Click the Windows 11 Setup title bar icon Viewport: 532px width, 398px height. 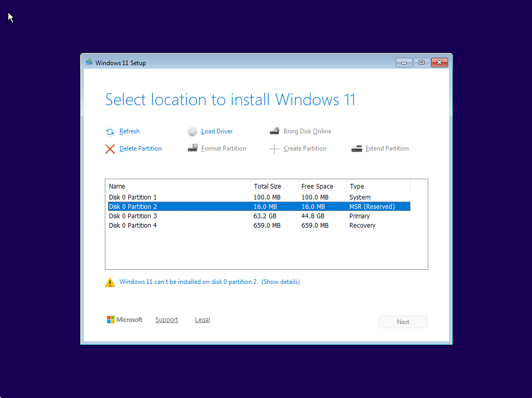click(x=89, y=62)
